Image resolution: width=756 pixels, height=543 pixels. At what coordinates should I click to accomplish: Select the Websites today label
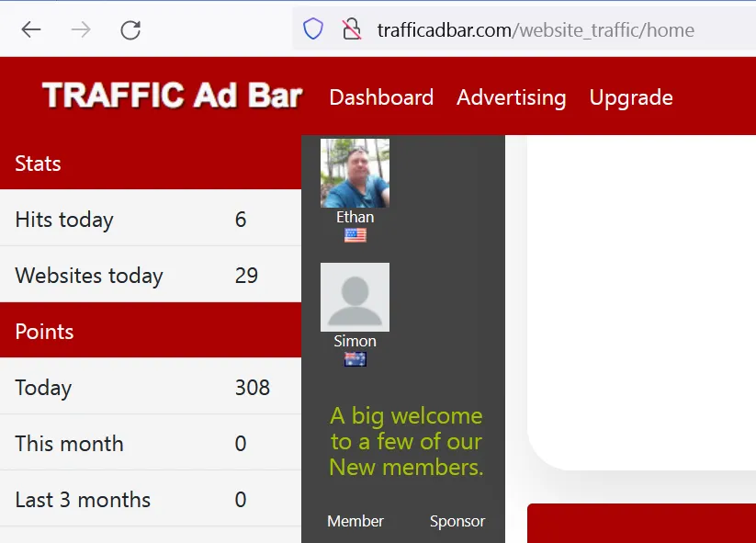tap(89, 276)
